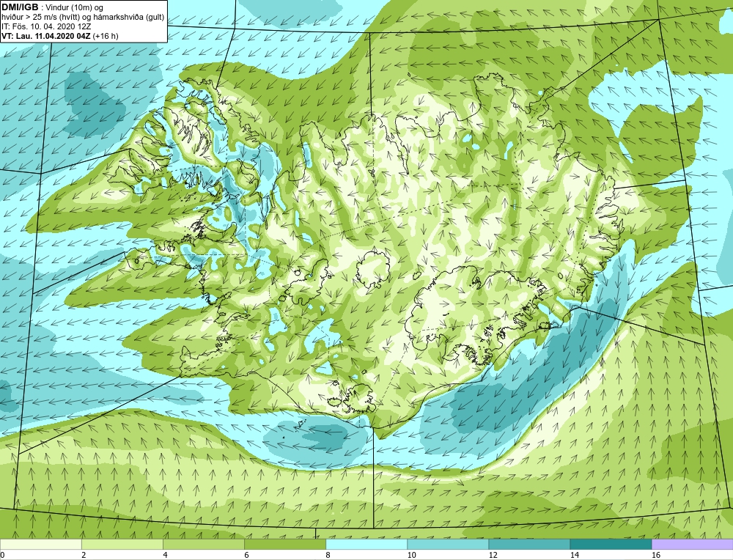Click legend scale label "4"
Viewport: 733px width, 560px height.
click(x=165, y=555)
